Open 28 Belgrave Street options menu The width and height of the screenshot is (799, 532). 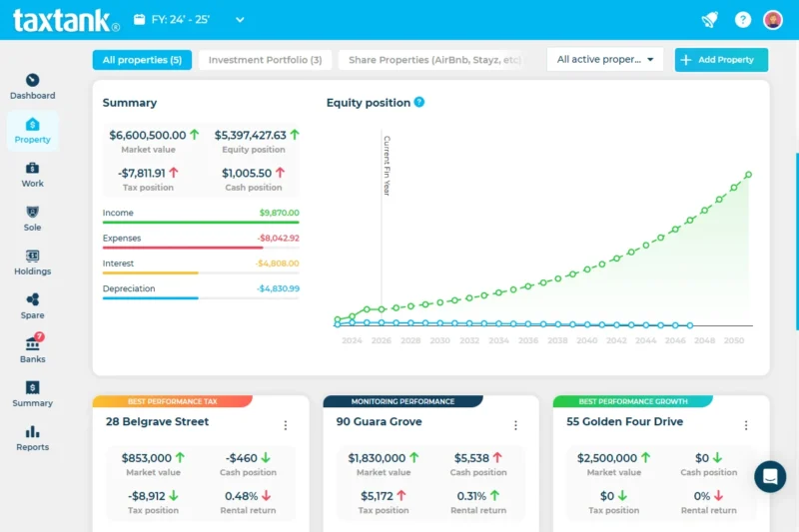(285, 425)
